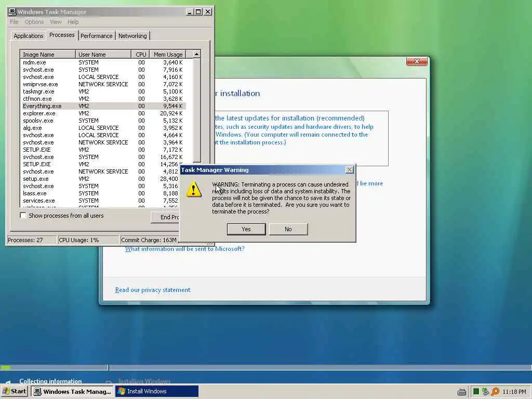Open the File menu in Task Manager
The height and width of the screenshot is (399, 532).
14,22
